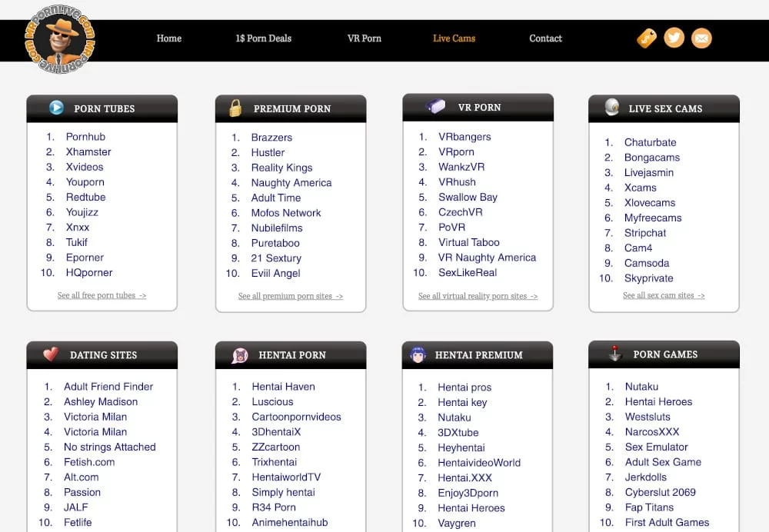Open the Simply hentai link

click(x=283, y=492)
